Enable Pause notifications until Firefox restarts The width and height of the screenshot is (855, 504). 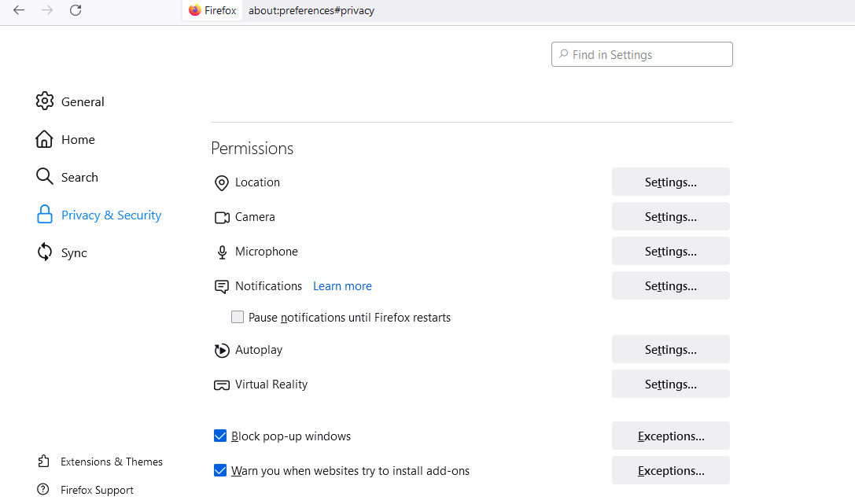(x=238, y=318)
